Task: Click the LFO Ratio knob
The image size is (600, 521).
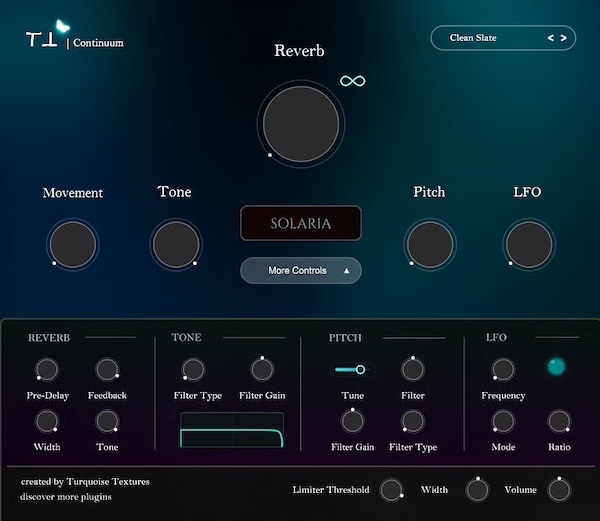Action: (x=559, y=421)
